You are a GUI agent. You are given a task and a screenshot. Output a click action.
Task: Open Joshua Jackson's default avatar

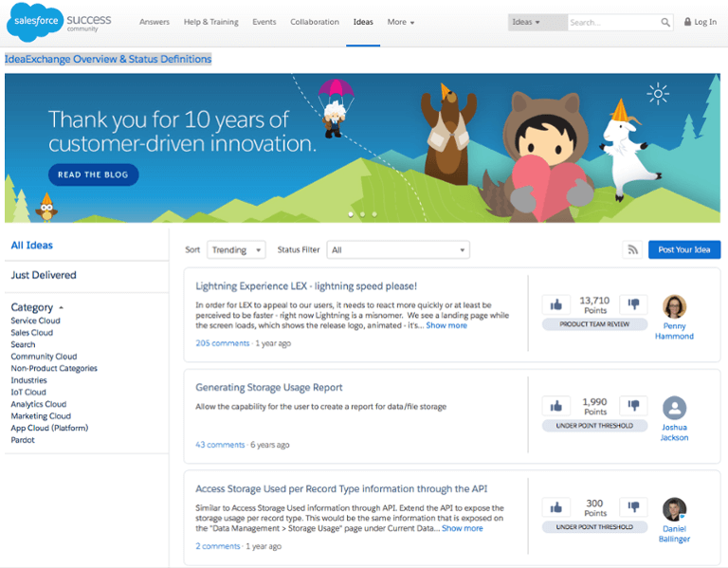point(674,408)
